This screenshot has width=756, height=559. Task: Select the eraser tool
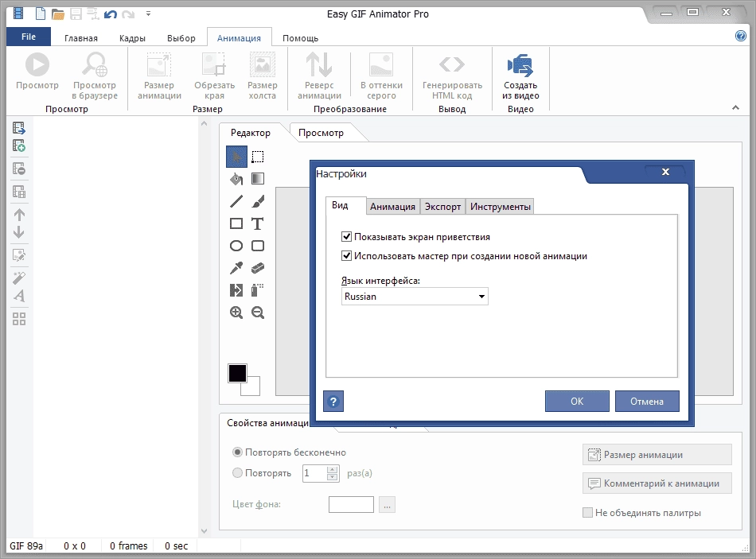point(258,268)
